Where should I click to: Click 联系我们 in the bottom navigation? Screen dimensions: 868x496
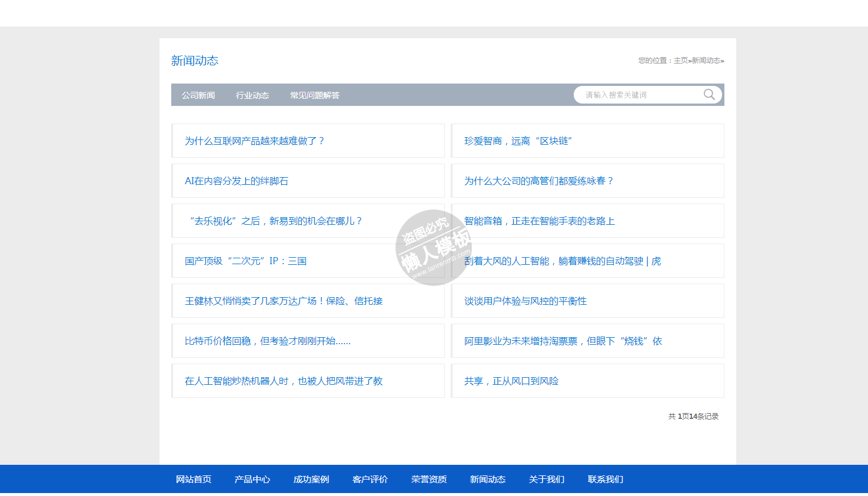point(606,480)
